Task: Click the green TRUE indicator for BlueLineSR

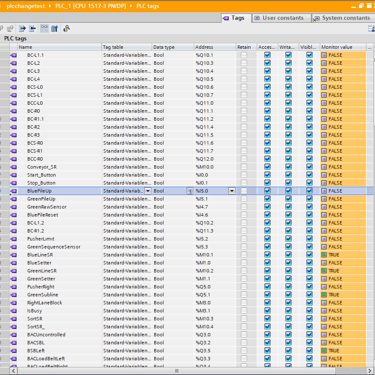Action: 324,255
